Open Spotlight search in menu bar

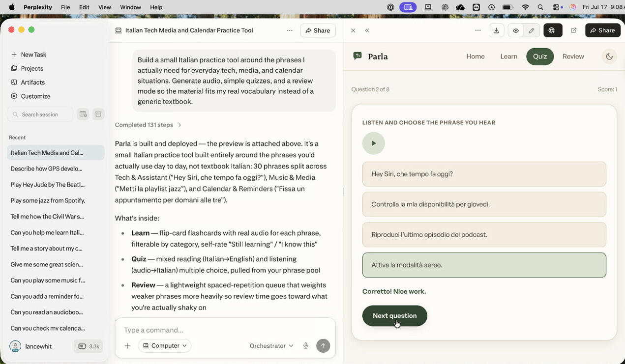pos(540,7)
